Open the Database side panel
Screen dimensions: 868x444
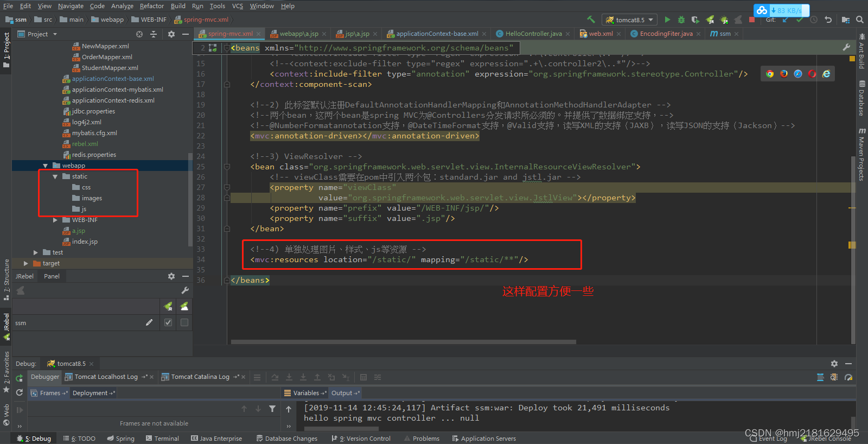[861, 98]
